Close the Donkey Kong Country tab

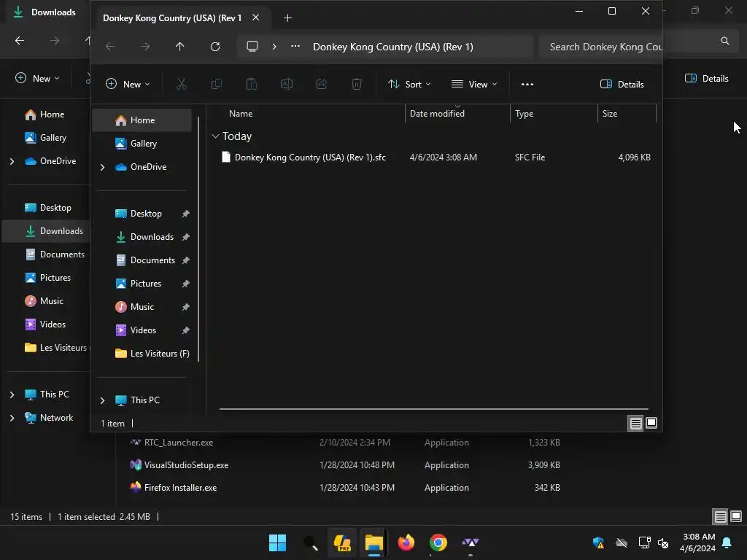[256, 17]
